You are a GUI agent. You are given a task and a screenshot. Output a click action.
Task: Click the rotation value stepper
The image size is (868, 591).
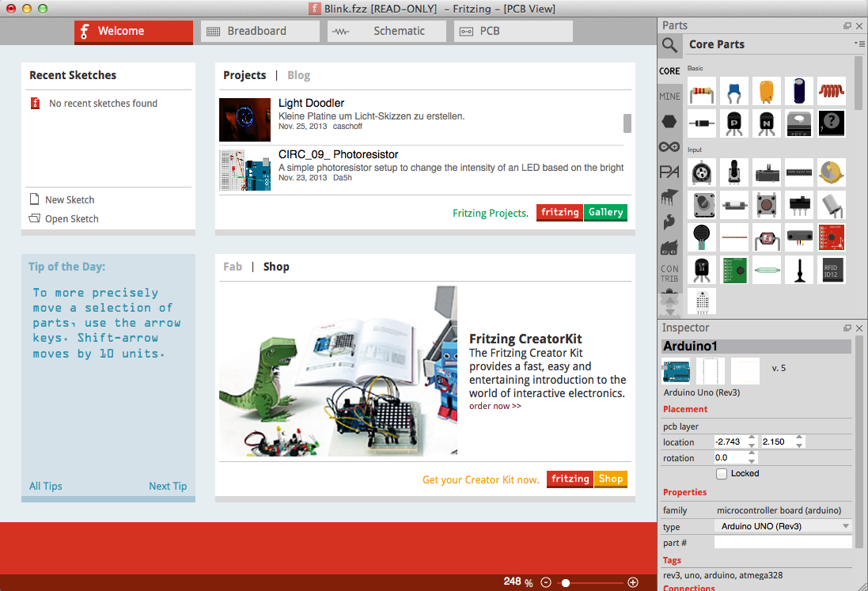(752, 457)
